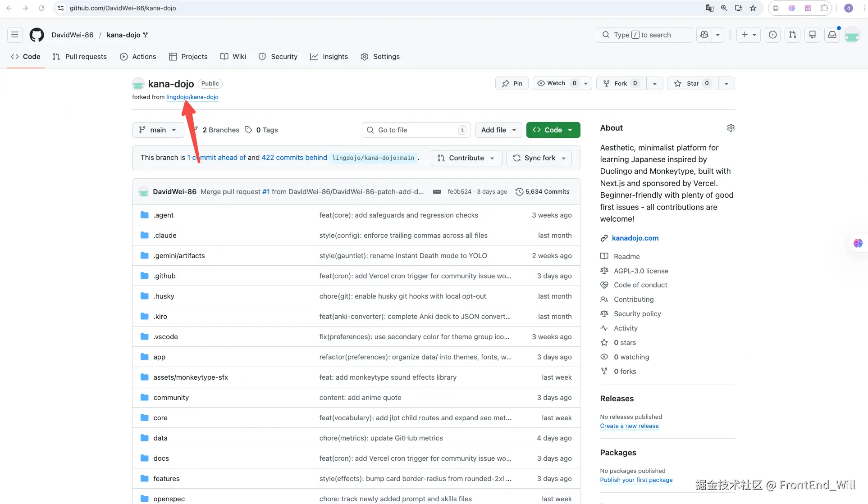Open the About settings gear icon
The image size is (868, 504).
[731, 128]
